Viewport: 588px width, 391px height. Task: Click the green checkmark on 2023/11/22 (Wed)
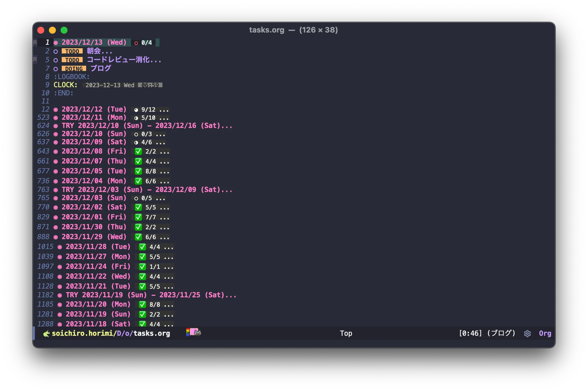[142, 276]
